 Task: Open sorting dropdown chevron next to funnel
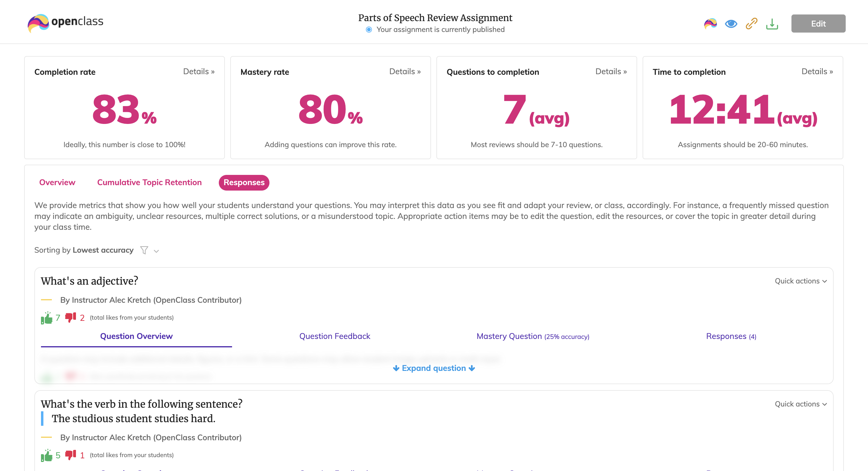tap(156, 251)
